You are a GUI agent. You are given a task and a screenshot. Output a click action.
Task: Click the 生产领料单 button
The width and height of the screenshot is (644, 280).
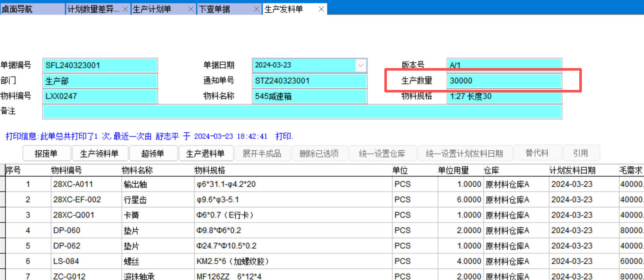point(99,153)
